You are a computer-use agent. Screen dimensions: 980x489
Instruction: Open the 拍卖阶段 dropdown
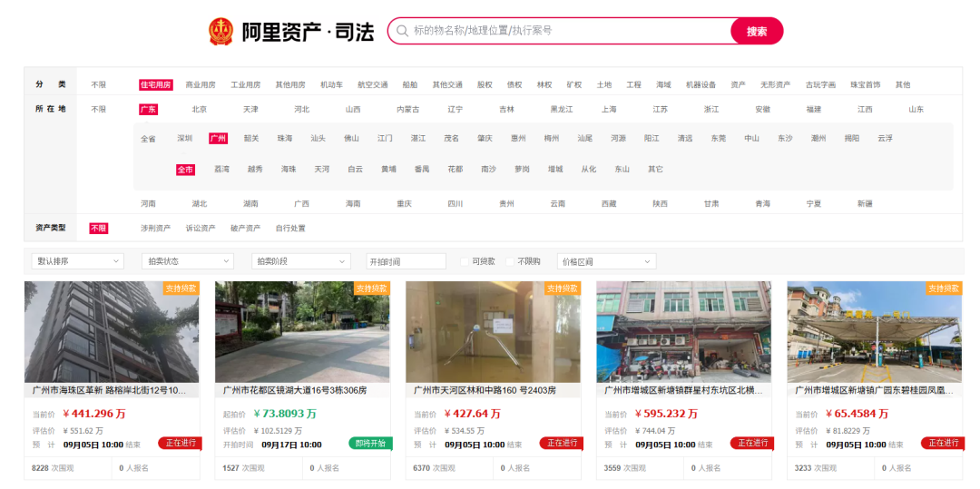point(300,261)
